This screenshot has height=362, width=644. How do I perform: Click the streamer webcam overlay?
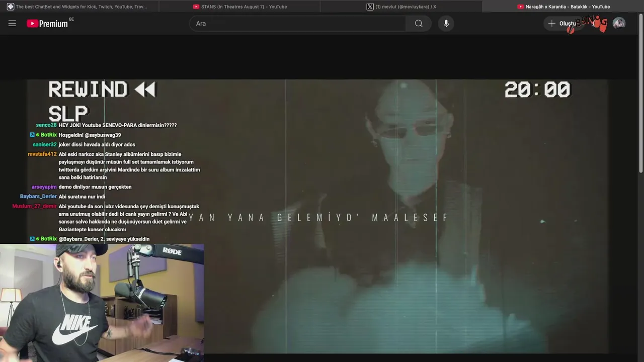(x=102, y=303)
